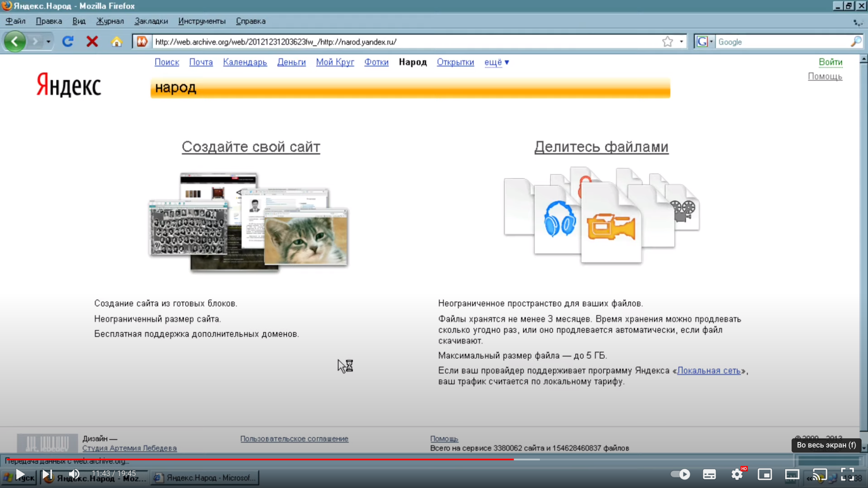868x488 pixels.
Task: Click the Firefox back arrow button
Action: (15, 41)
